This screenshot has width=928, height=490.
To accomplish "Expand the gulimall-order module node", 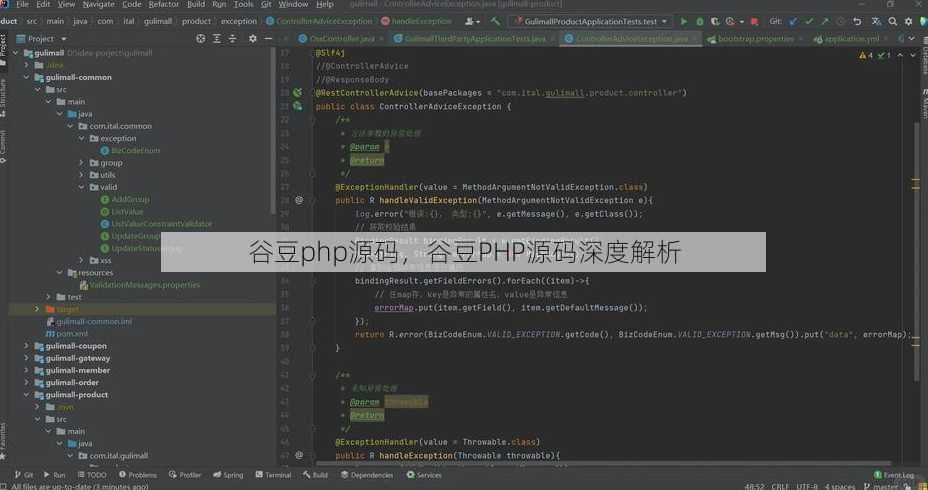I will click(x=27, y=383).
